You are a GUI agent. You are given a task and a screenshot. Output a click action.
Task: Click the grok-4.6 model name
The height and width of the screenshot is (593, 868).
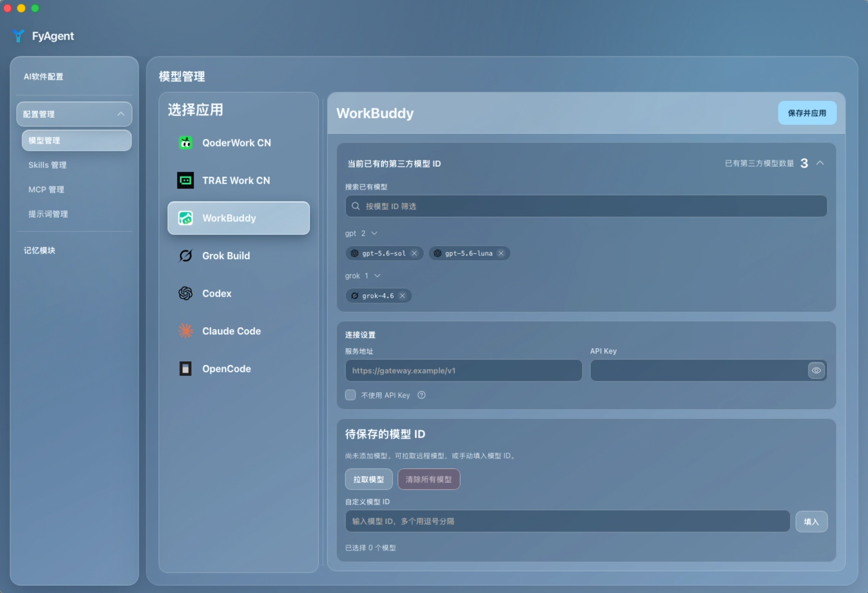point(378,296)
